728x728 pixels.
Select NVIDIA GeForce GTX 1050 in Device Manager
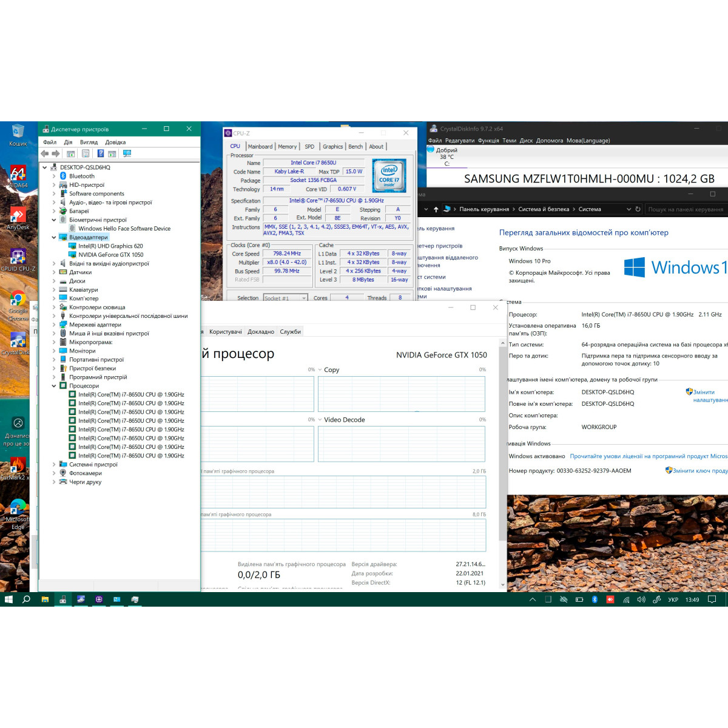tap(111, 255)
